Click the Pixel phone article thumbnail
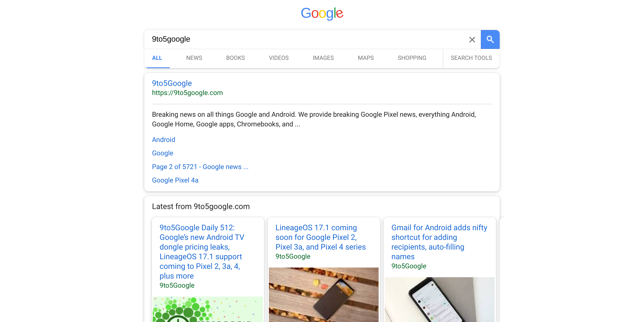 (323, 295)
